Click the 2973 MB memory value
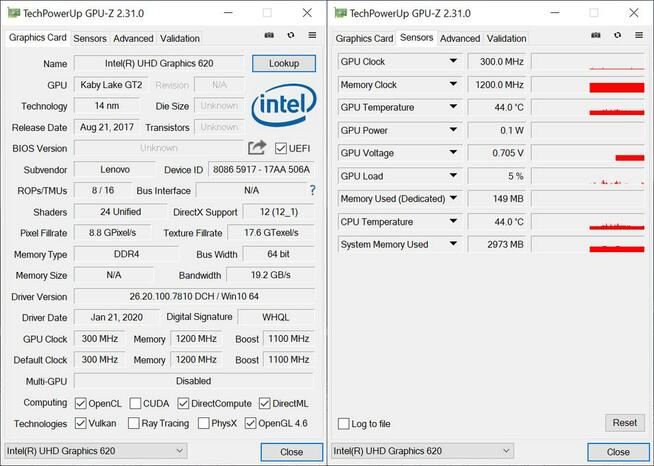The width and height of the screenshot is (654, 466). 497,244
